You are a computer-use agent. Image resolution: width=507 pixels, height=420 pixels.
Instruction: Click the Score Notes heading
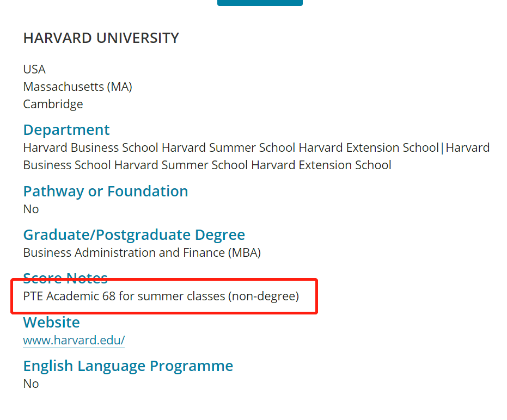point(65,278)
